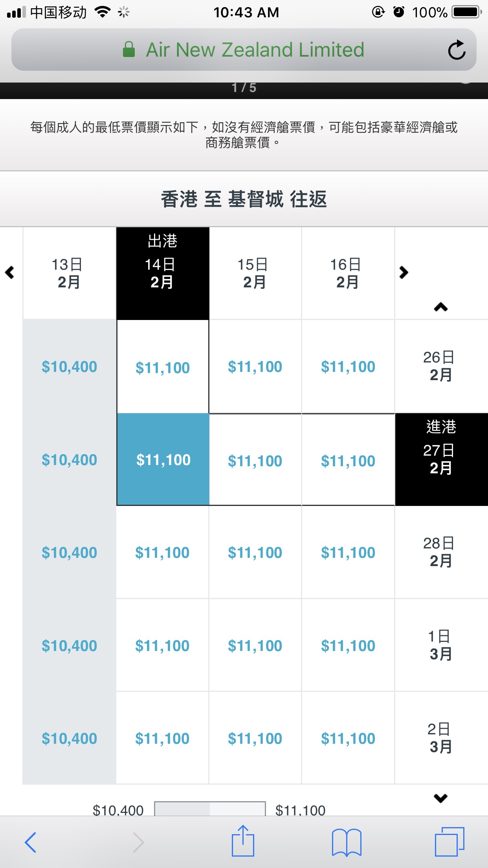Show later departure dates with right arrow
This screenshot has height=868, width=488.
pyautogui.click(x=404, y=272)
